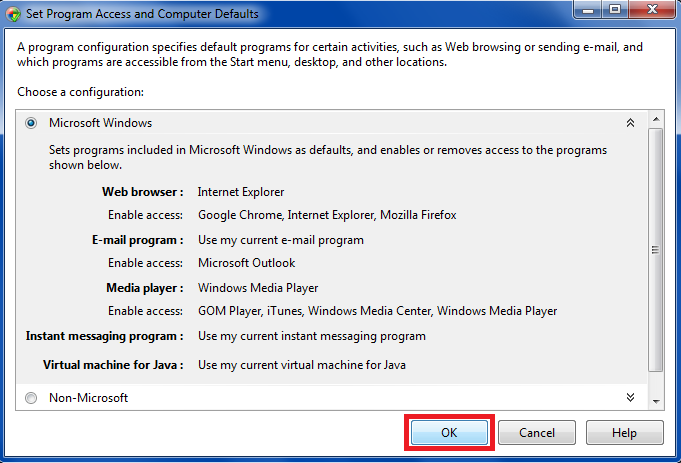Screen dimensions: 681x463
Task: Click the 'GOM Player, iTunes' enable access list
Action: (x=377, y=311)
